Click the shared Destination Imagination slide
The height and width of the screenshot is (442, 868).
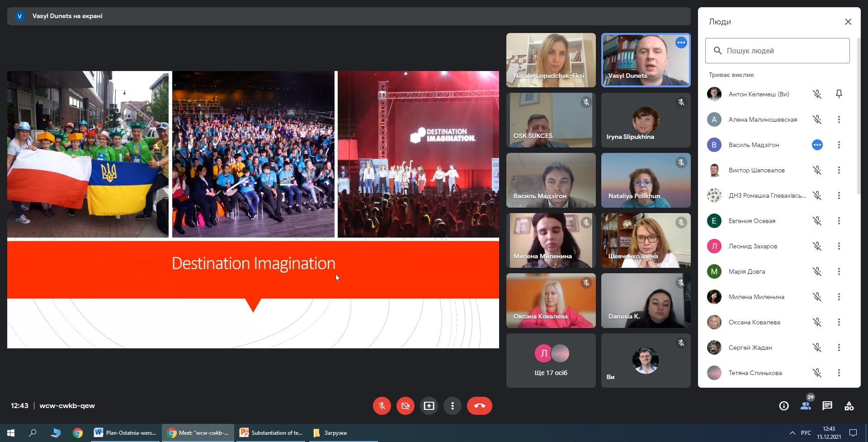(x=253, y=209)
